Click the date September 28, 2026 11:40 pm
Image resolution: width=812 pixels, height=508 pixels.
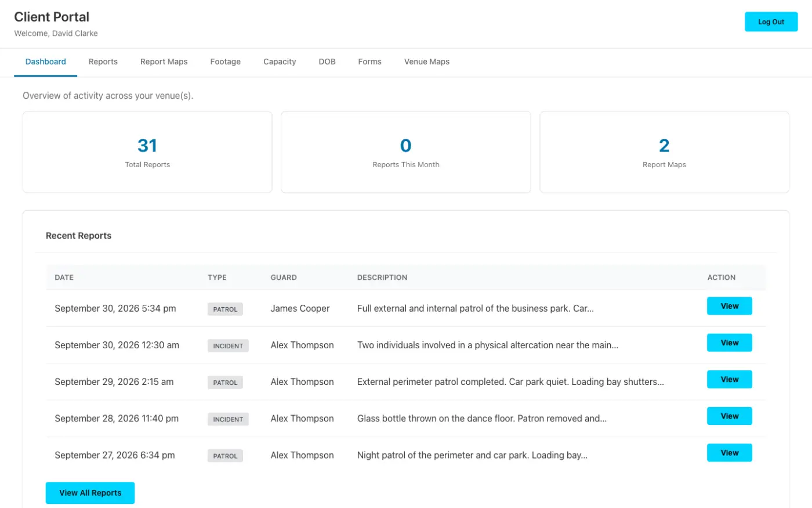click(x=117, y=419)
